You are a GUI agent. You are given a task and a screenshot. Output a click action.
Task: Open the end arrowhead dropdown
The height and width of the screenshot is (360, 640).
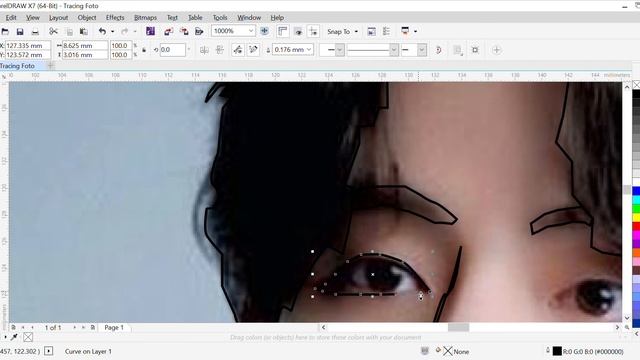click(422, 50)
